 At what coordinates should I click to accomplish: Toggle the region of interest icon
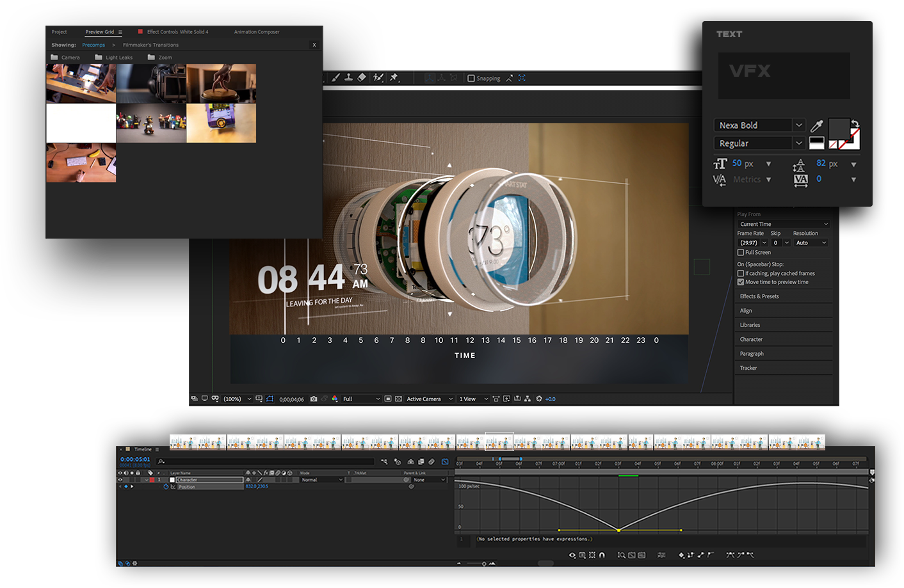pyautogui.click(x=387, y=399)
